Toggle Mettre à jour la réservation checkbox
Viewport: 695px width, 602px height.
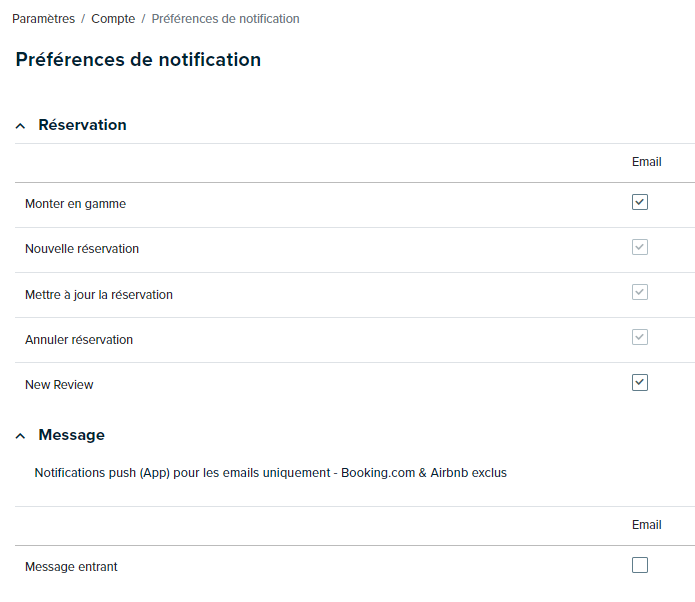pos(640,292)
